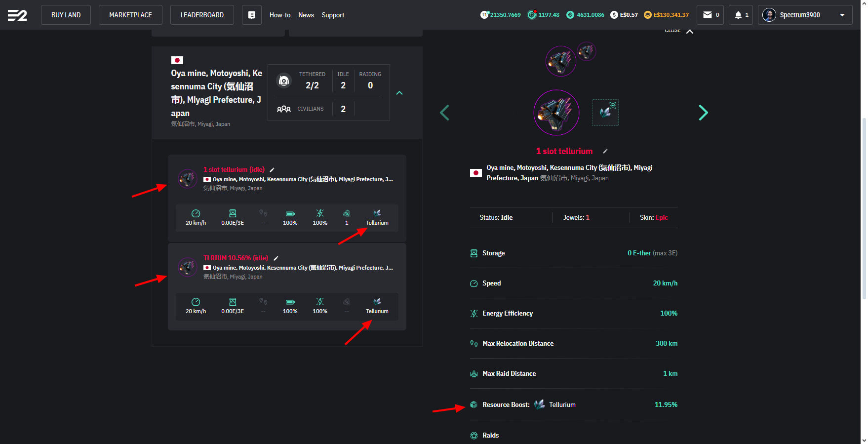The image size is (868, 444).
Task: Open the LEADERBOARD page
Action: coord(202,15)
